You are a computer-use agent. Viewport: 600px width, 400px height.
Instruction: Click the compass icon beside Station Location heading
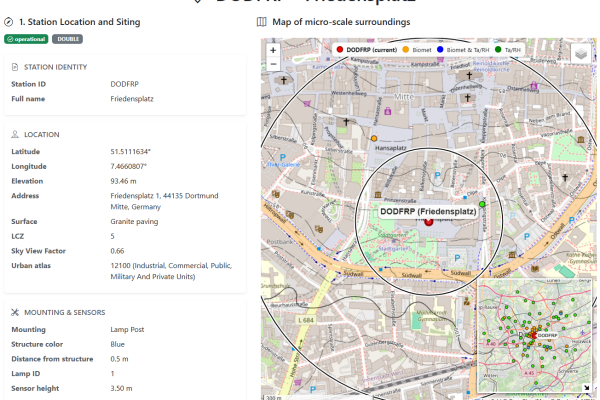pos(8,21)
